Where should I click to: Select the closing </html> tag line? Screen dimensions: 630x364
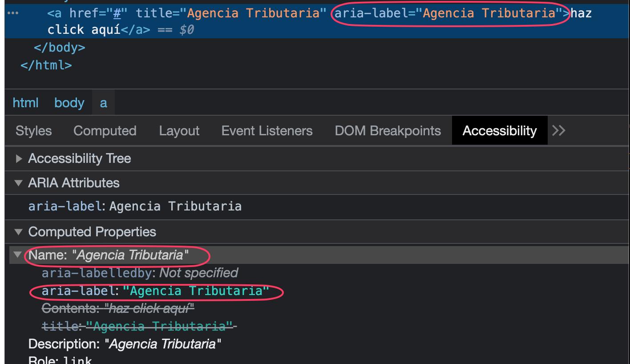point(46,65)
